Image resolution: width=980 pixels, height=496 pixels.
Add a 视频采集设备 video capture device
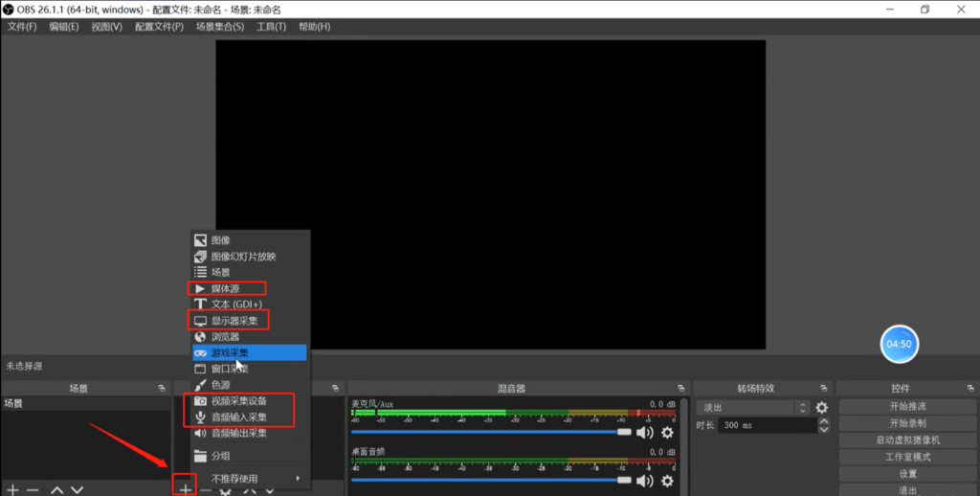click(x=250, y=401)
